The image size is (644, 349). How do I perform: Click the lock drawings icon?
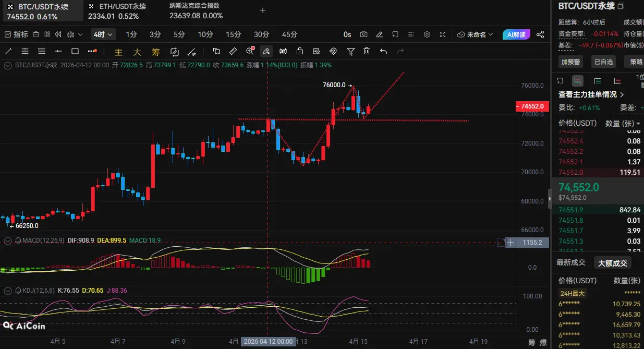tap(300, 51)
